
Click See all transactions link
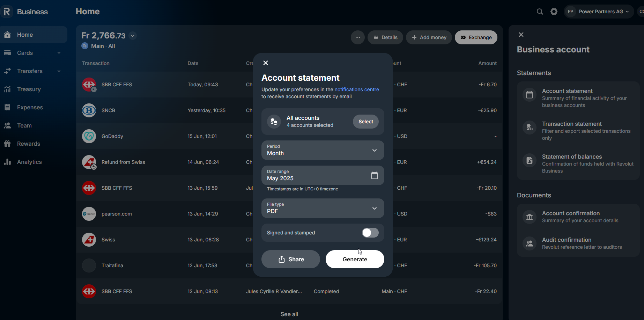click(x=289, y=314)
